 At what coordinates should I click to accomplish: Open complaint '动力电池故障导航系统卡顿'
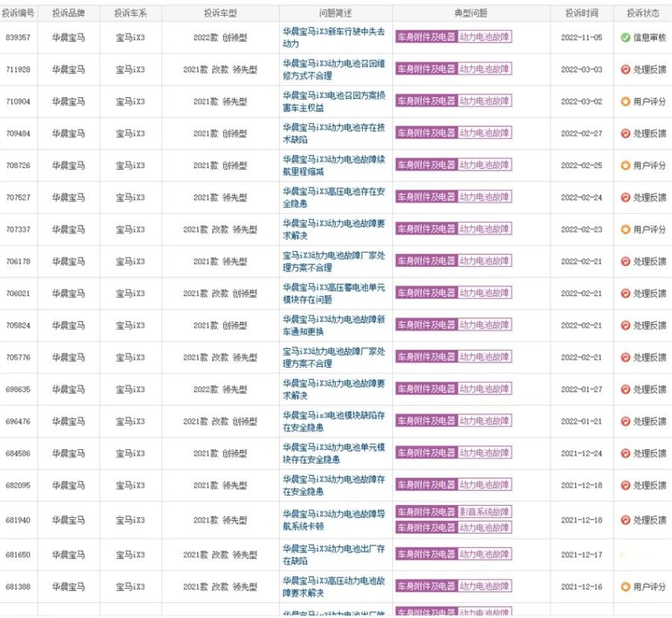[x=334, y=520]
